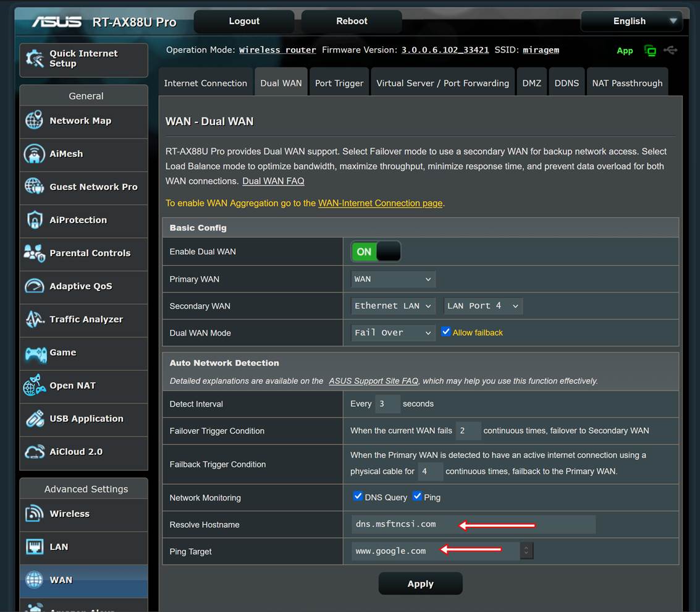Screen dimensions: 700x612
Task: Open AiProtection shield icon
Action: [x=35, y=220]
